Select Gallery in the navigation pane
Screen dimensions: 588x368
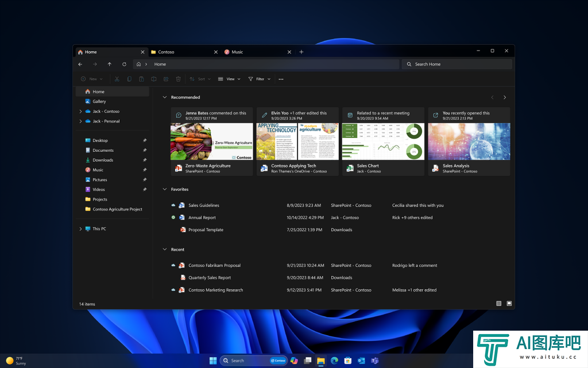[x=113, y=101]
